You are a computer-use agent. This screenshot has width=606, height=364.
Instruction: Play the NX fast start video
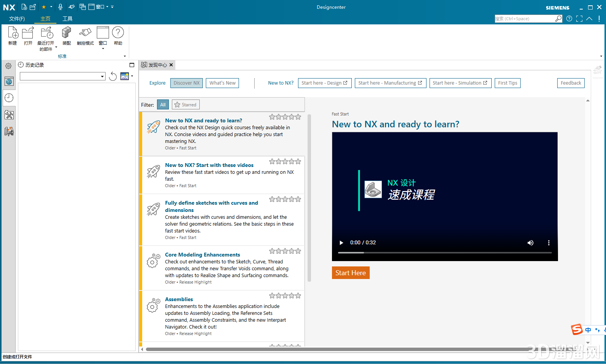pos(341,243)
